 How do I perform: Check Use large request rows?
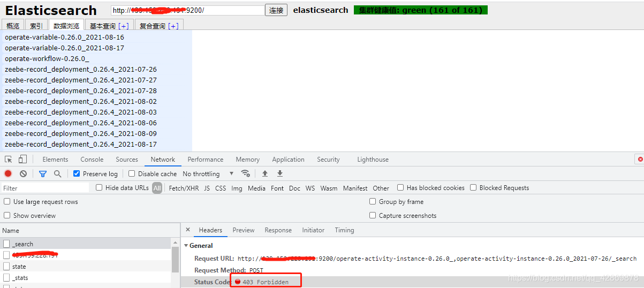click(x=7, y=201)
